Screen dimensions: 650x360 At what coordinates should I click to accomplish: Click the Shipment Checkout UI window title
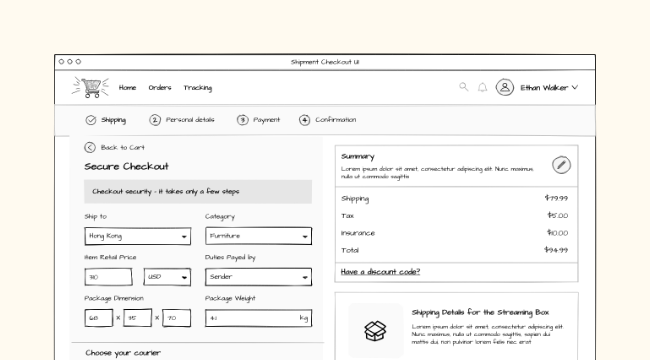[x=325, y=62]
